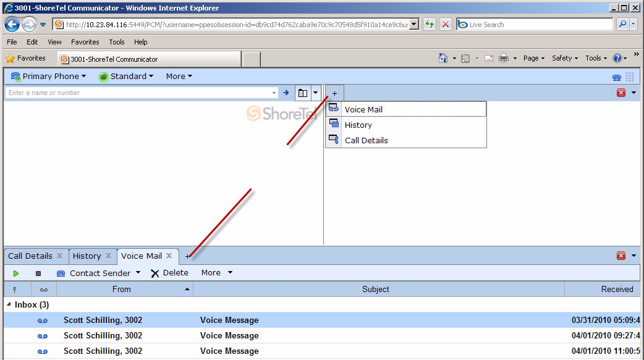Screen dimensions: 644x360
Task: Open the File menu
Action: click(x=12, y=42)
